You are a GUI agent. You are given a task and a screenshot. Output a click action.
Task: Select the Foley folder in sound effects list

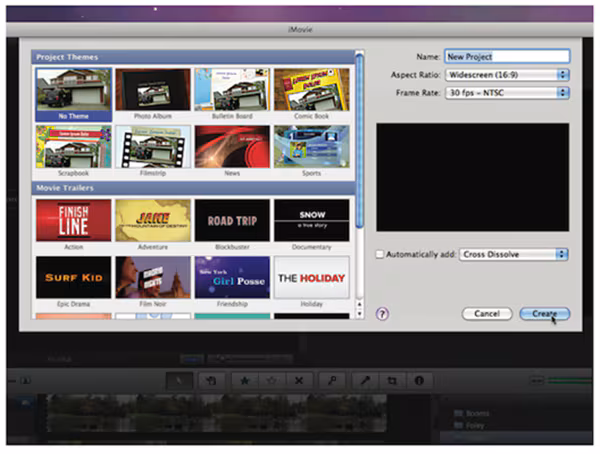click(x=469, y=425)
